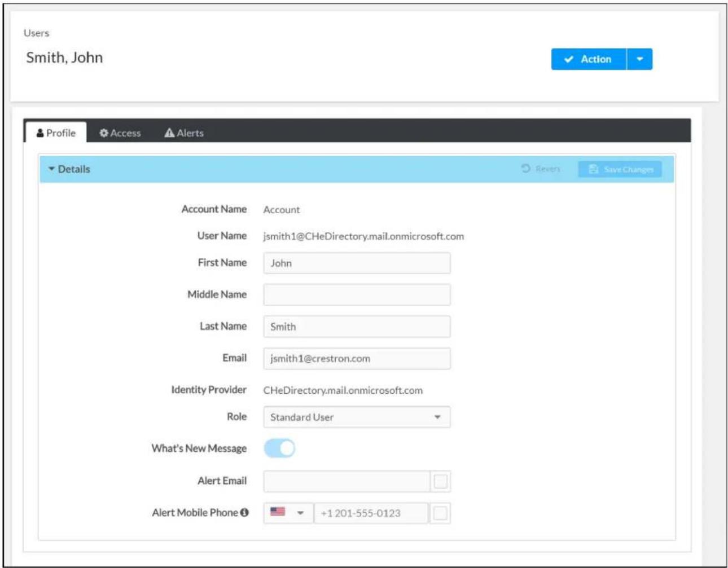Click the Alert Email input field
This screenshot has height=568, width=728.
pos(347,481)
